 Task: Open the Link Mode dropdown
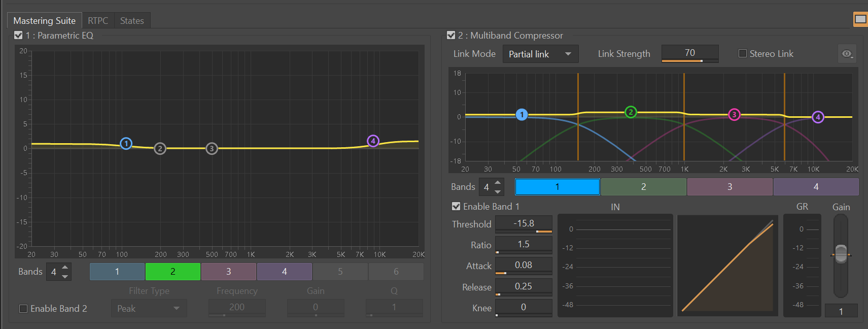540,54
